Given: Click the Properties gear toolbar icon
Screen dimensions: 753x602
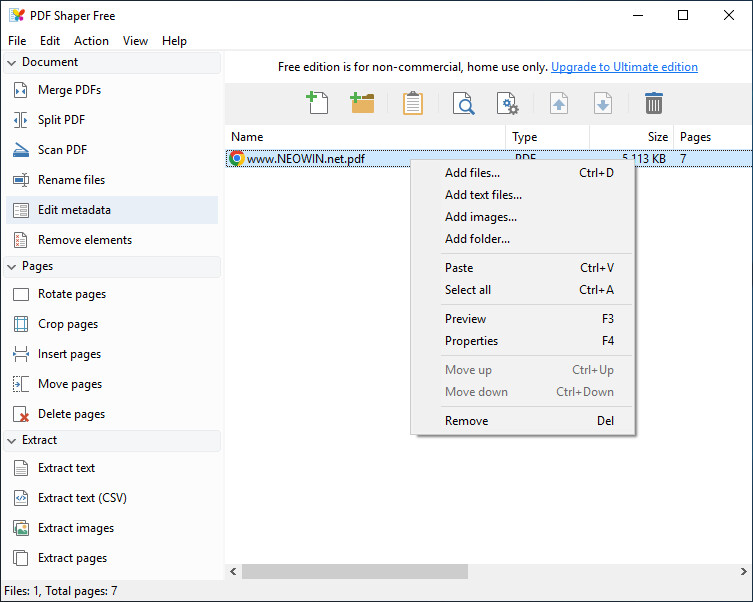Looking at the screenshot, I should [508, 103].
